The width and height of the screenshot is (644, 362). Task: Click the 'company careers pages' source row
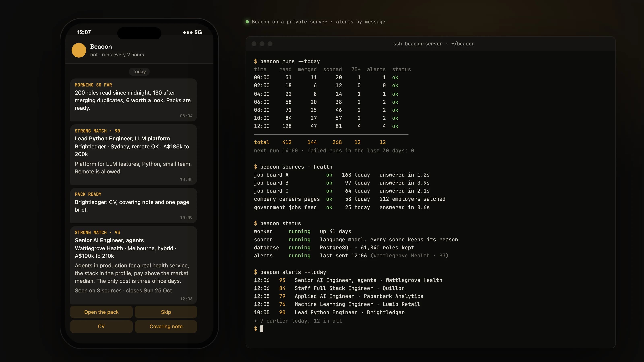pyautogui.click(x=350, y=199)
